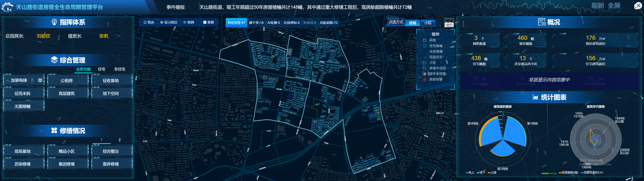Click the 概况 report icon
Image resolution: width=644 pixels, height=181 pixels.
click(542, 22)
